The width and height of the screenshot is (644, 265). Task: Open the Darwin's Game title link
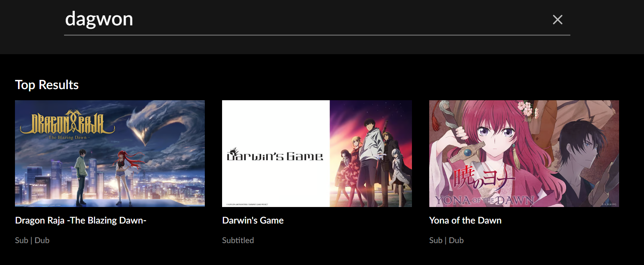253,220
